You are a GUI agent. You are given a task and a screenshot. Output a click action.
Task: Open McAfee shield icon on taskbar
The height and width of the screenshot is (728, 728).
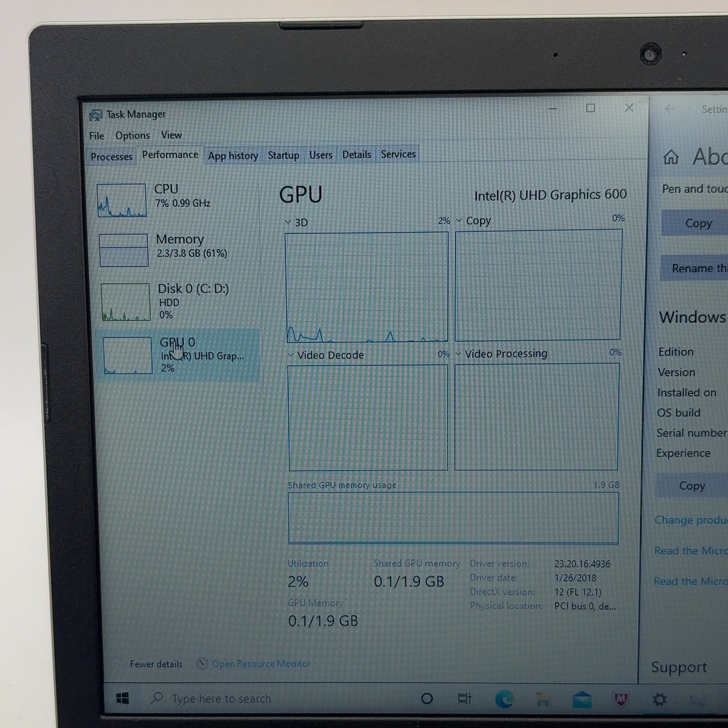pyautogui.click(x=621, y=699)
